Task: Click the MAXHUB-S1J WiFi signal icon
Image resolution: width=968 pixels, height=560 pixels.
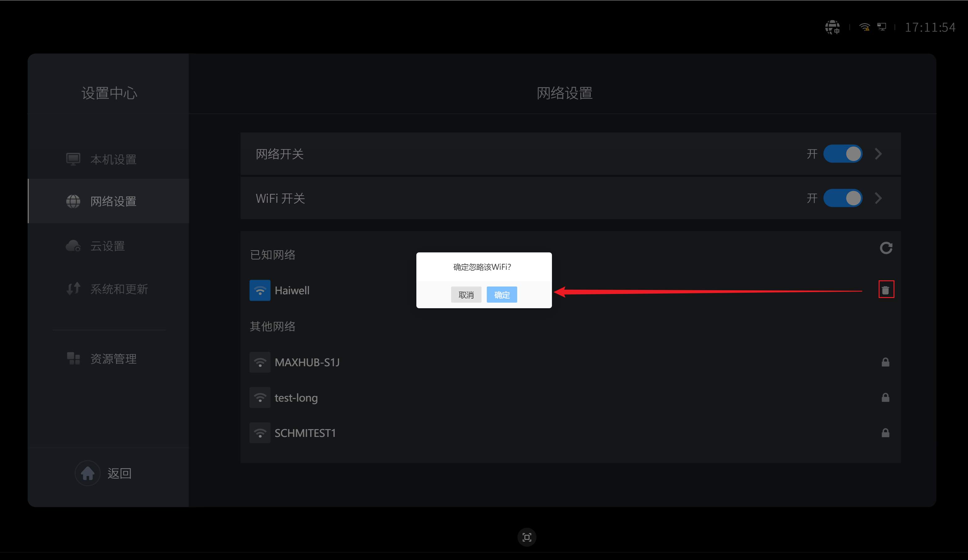Action: [x=260, y=362]
